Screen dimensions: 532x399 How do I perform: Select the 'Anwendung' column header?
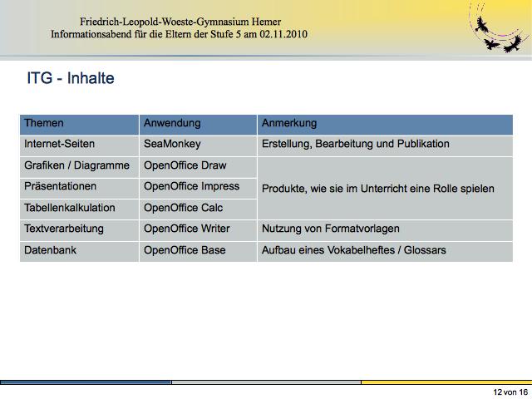(x=197, y=124)
